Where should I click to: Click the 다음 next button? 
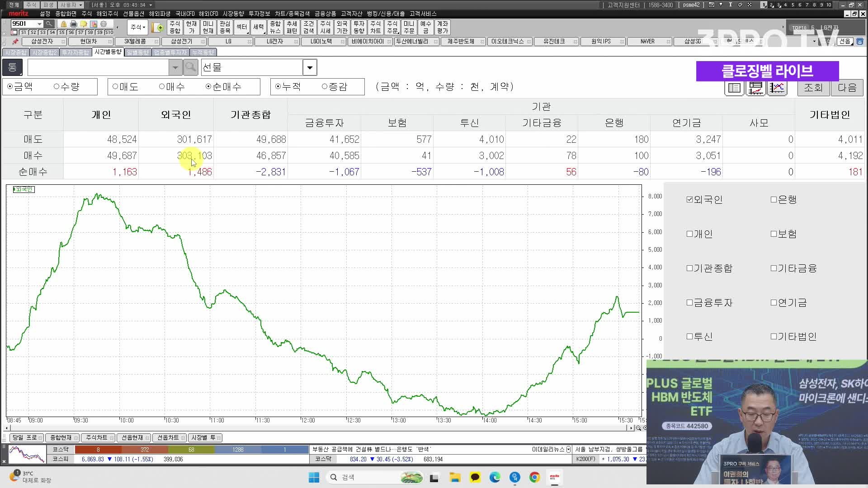(x=847, y=88)
